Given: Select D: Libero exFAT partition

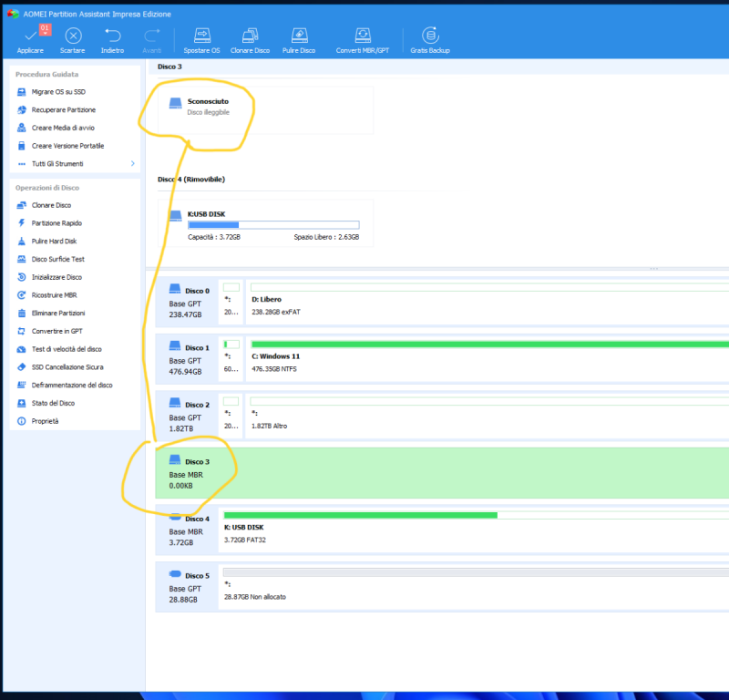Looking at the screenshot, I should click(x=488, y=303).
